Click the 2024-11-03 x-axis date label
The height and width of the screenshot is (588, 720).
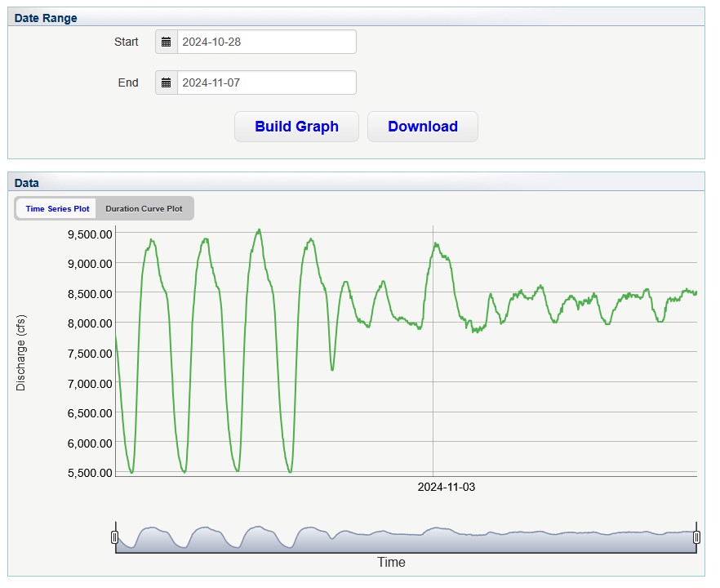[446, 488]
